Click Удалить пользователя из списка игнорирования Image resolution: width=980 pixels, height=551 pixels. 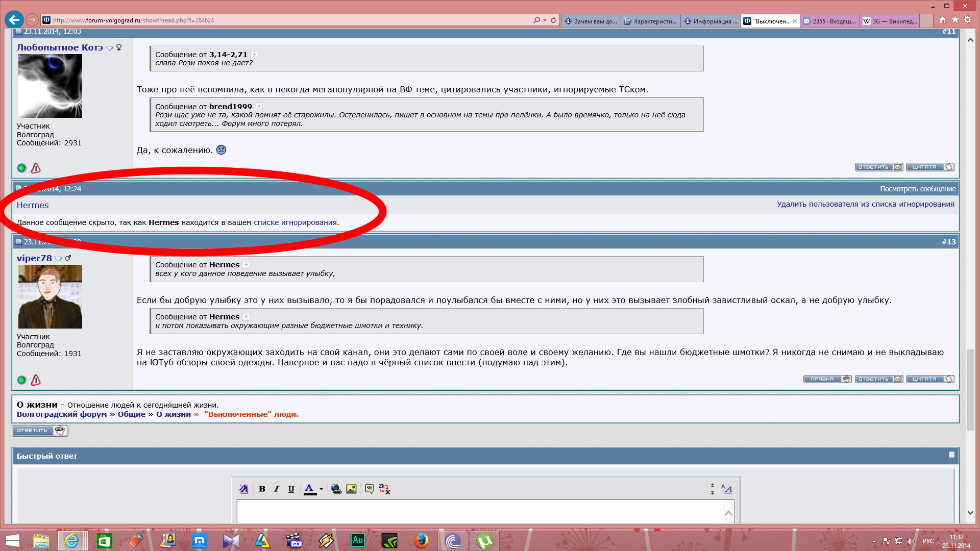(865, 204)
